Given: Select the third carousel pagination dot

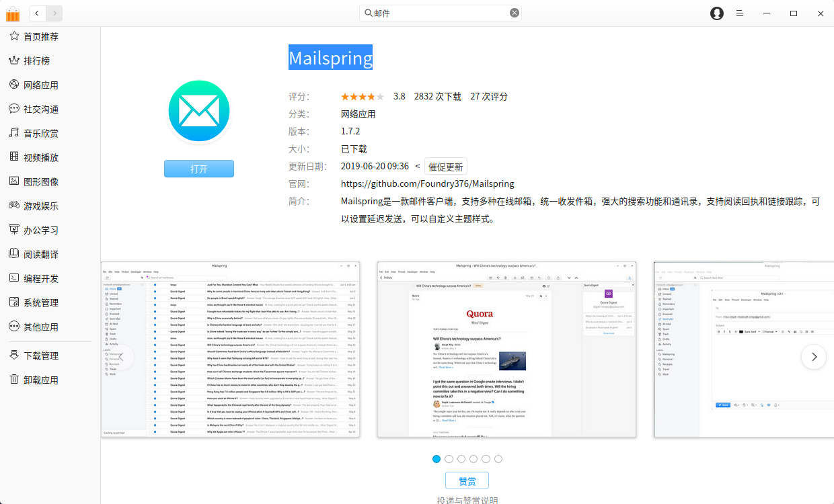Looking at the screenshot, I should pyautogui.click(x=461, y=458).
